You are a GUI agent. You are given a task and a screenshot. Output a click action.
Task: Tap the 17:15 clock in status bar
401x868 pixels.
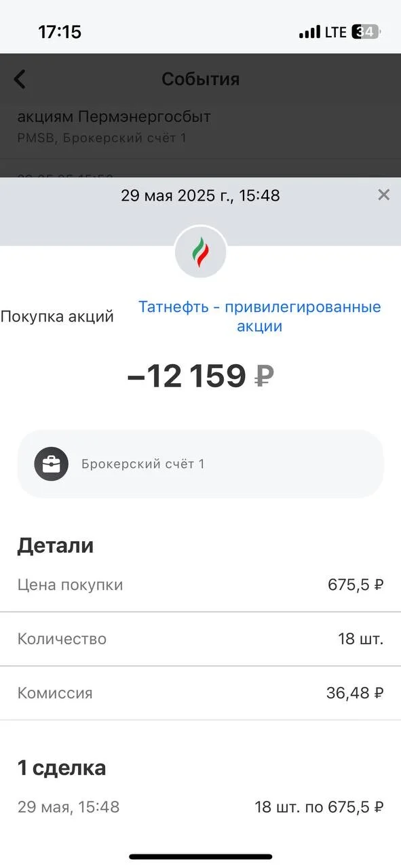[x=60, y=32]
